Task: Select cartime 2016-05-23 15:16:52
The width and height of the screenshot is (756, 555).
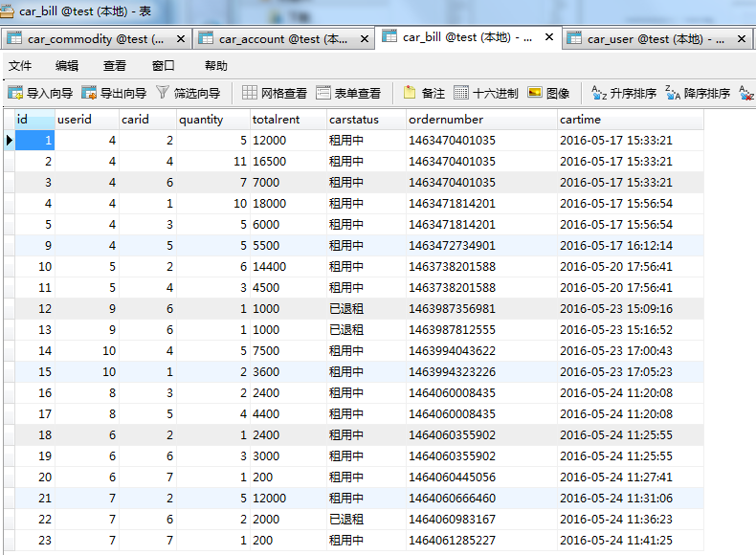Action: tap(631, 330)
